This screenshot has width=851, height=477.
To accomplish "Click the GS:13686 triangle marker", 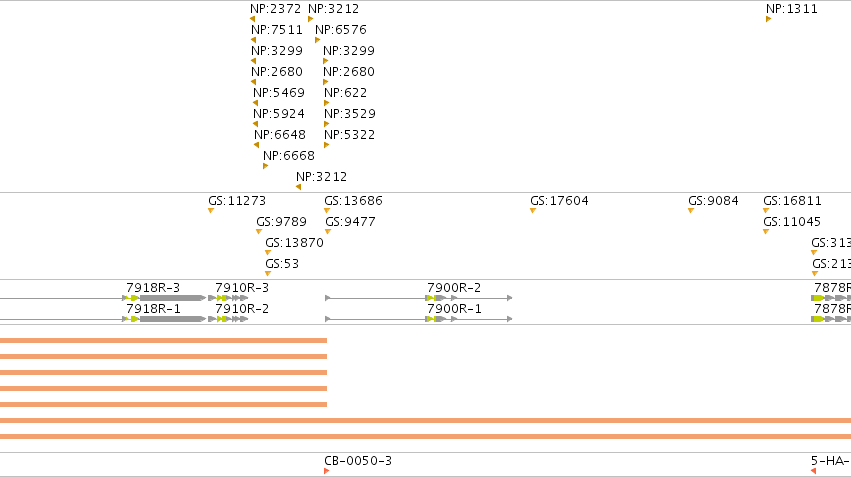I will [327, 211].
